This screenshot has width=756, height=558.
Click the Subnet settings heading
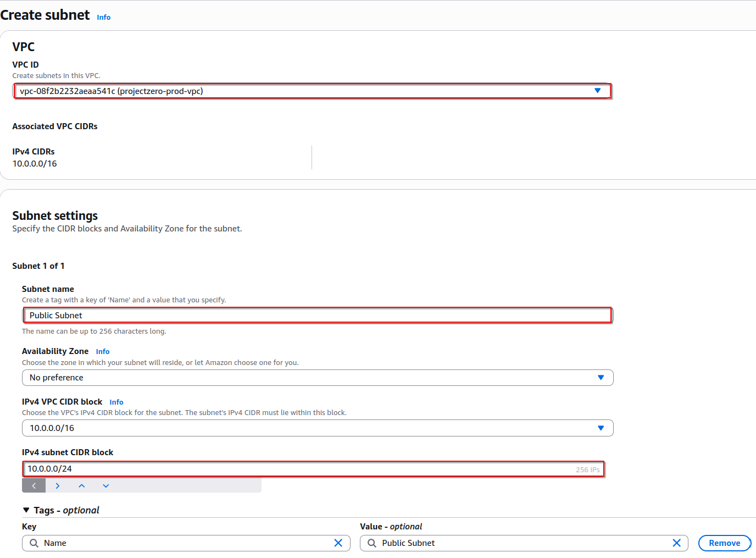click(x=55, y=216)
